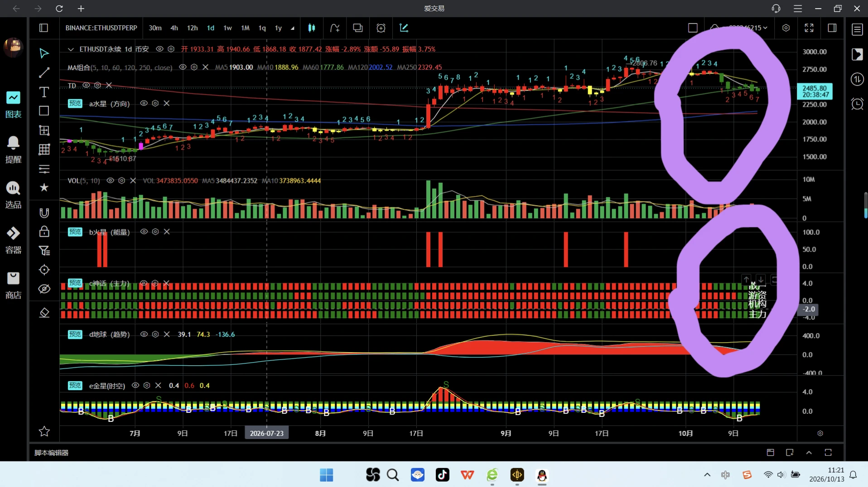The image size is (868, 487).
Task: Expand more timeframes triangle after 1y
Action: click(293, 28)
